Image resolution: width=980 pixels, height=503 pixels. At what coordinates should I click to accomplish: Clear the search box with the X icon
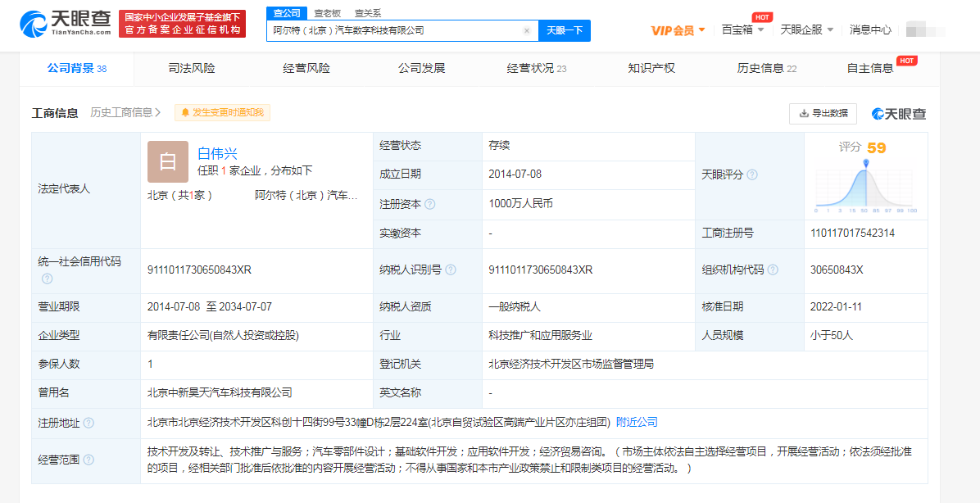[x=526, y=30]
